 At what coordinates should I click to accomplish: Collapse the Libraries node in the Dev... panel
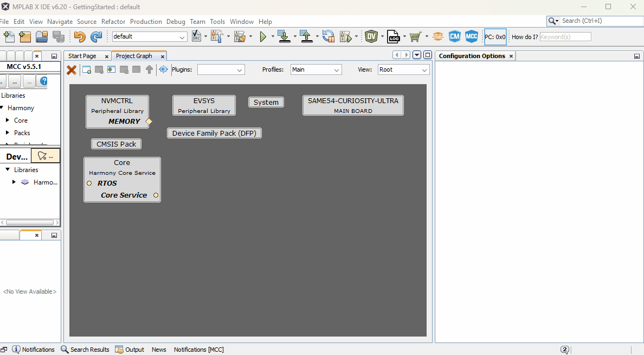click(x=8, y=169)
